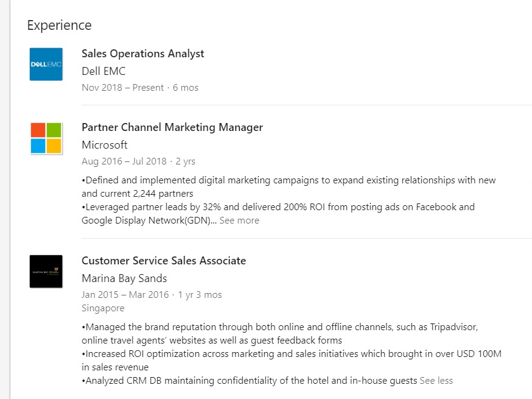Click the Marina Bay Sands logo
Viewport: 532px width, 399px height.
46,272
